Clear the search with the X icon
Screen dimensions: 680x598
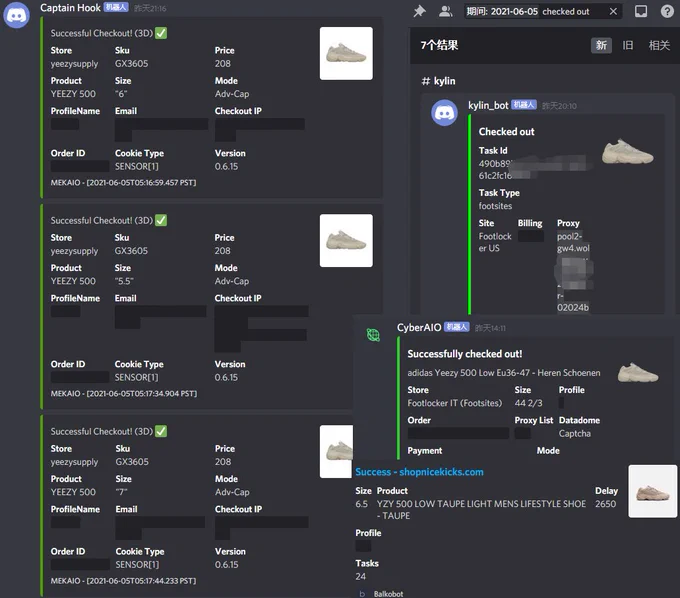tap(613, 11)
